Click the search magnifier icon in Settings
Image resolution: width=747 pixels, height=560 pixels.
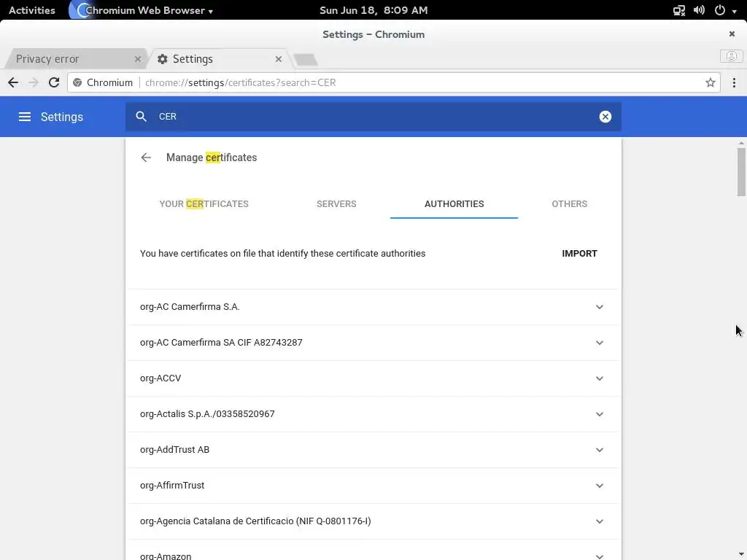pos(141,117)
